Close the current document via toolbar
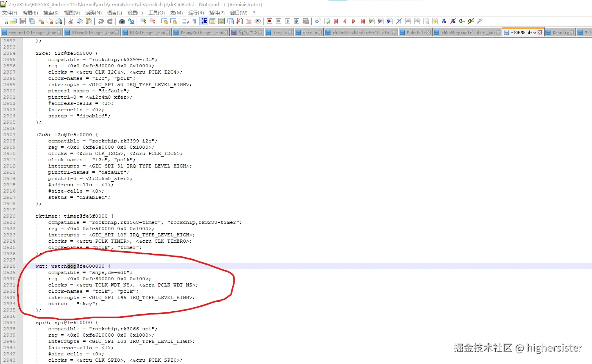Viewport: 592px width, 364px height. pyautogui.click(x=41, y=21)
